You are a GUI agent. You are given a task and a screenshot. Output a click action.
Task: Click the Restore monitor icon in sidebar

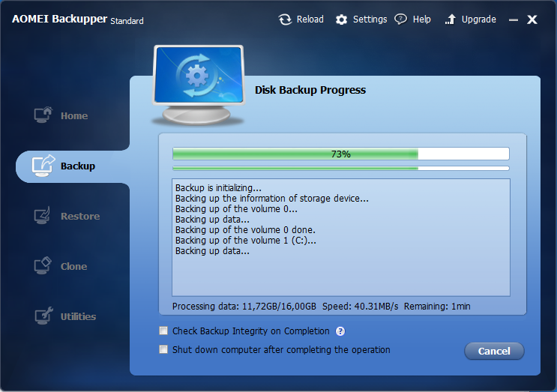coord(43,216)
